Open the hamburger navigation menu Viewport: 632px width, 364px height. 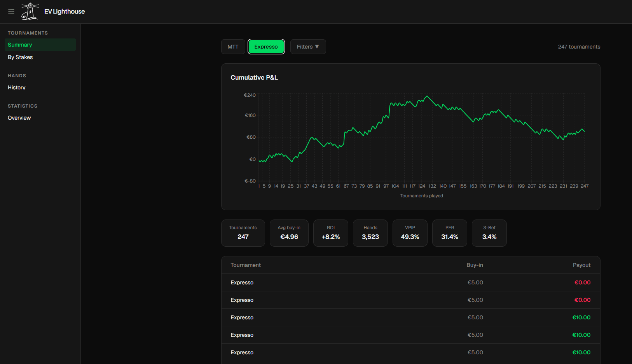11,11
